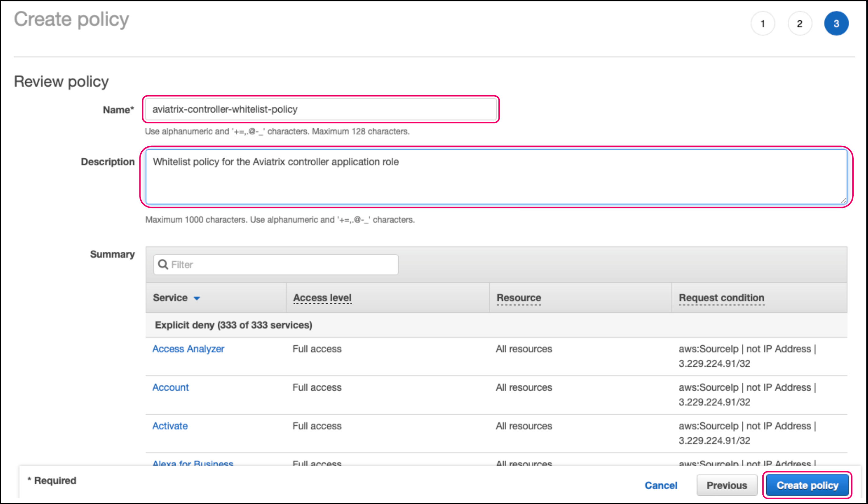Open the Access Analyzer service details
868x504 pixels.
189,349
